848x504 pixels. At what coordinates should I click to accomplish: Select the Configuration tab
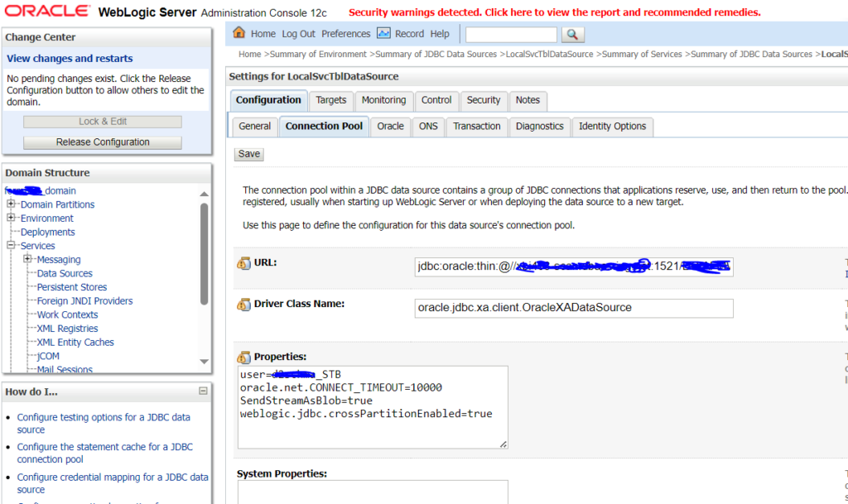click(x=268, y=100)
